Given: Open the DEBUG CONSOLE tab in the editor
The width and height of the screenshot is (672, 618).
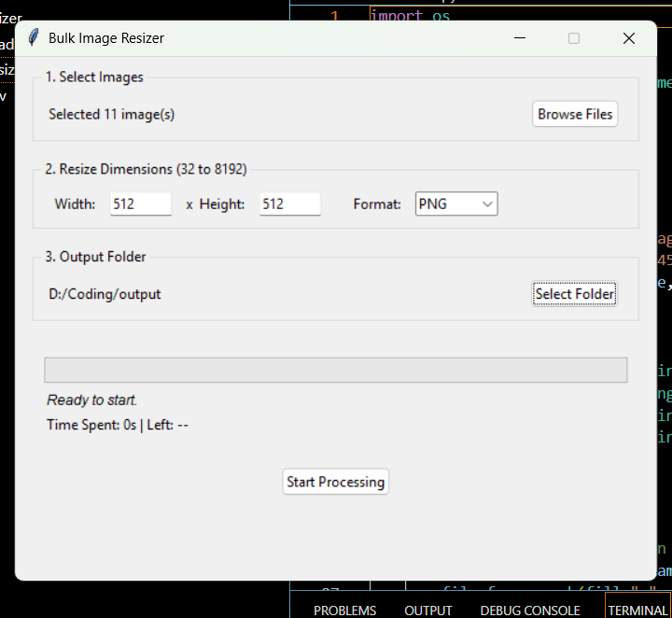Looking at the screenshot, I should (530, 611).
